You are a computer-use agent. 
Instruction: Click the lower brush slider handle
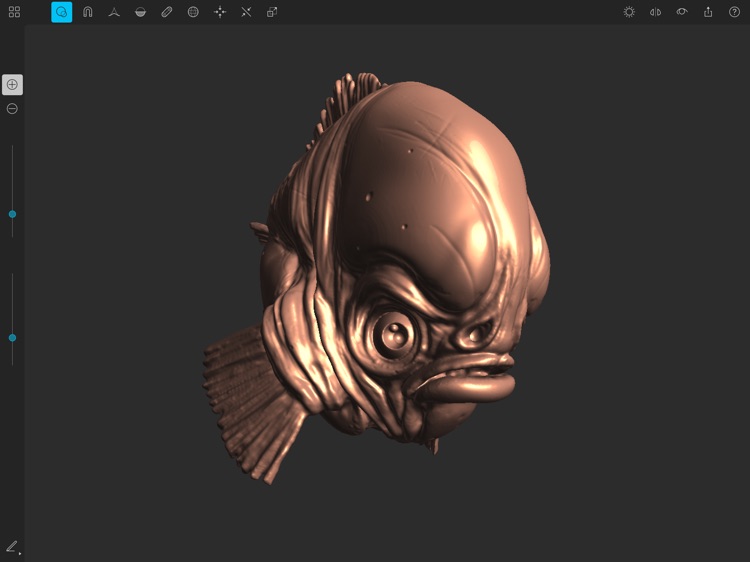coord(12,338)
